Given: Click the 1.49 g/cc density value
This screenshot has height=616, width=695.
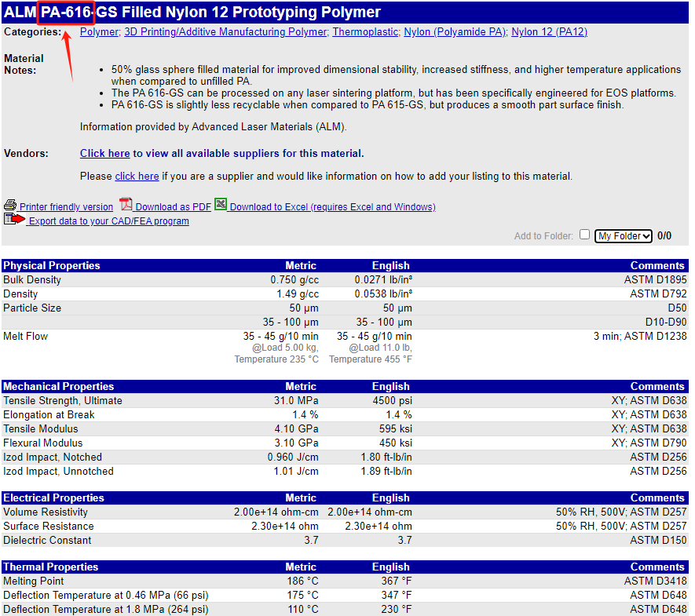Looking at the screenshot, I should 298,294.
